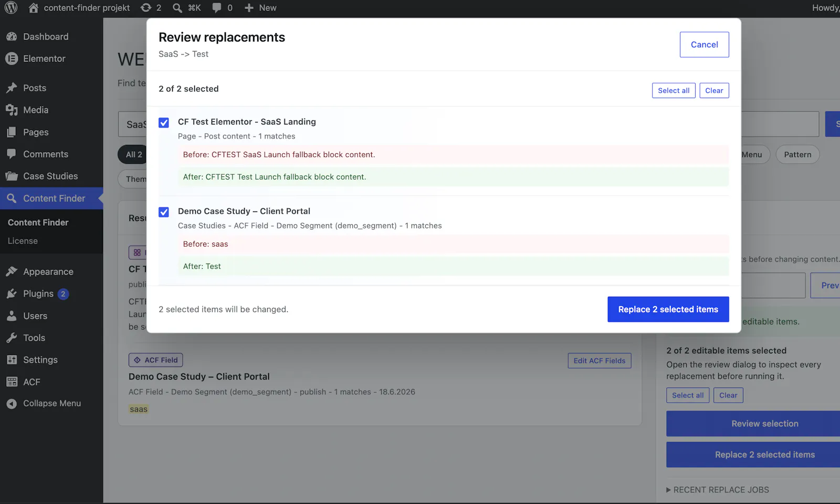Click Select all in the review dialog
Screen dimensions: 840x504
pyautogui.click(x=674, y=90)
